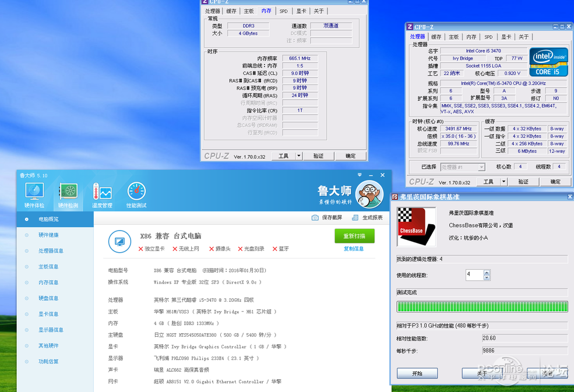574x392 pixels.
Task: Click green 重新扫描 rescan button
Action: tap(354, 236)
